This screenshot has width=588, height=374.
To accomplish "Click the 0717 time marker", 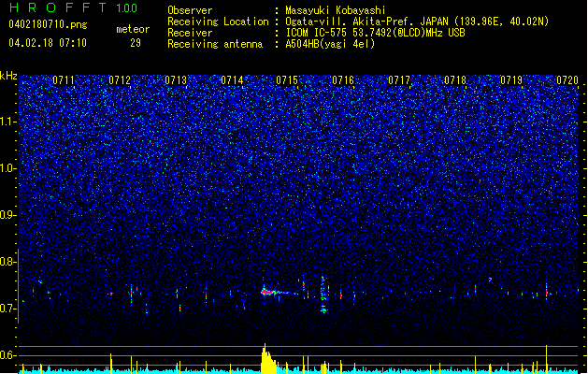I will click(399, 80).
